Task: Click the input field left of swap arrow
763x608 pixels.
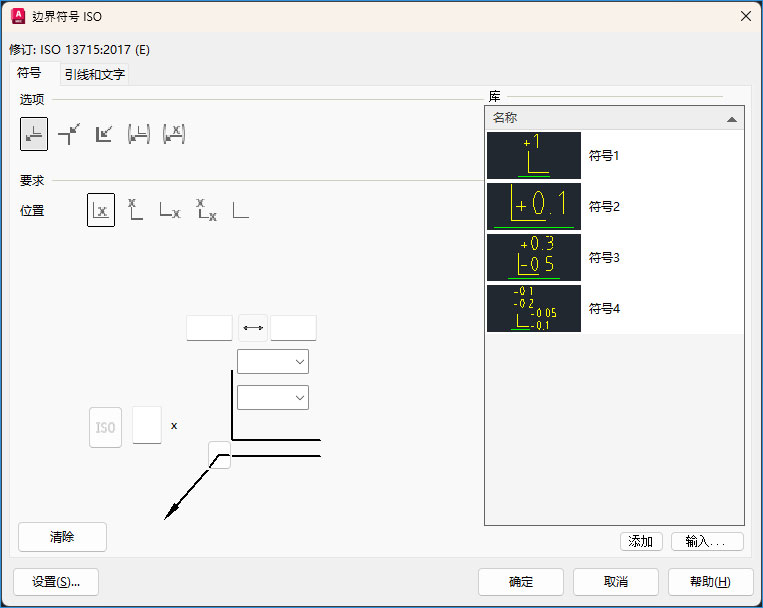Action: (x=209, y=328)
